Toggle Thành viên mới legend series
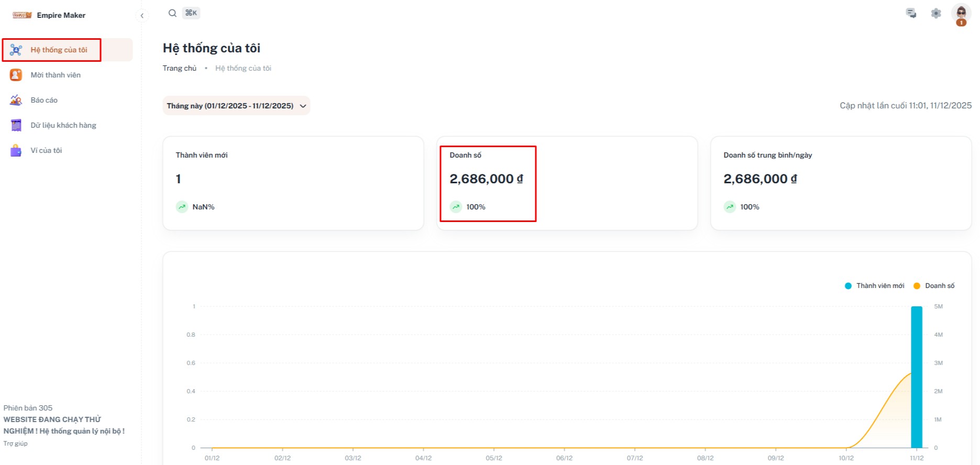This screenshot has height=465, width=980. click(874, 286)
